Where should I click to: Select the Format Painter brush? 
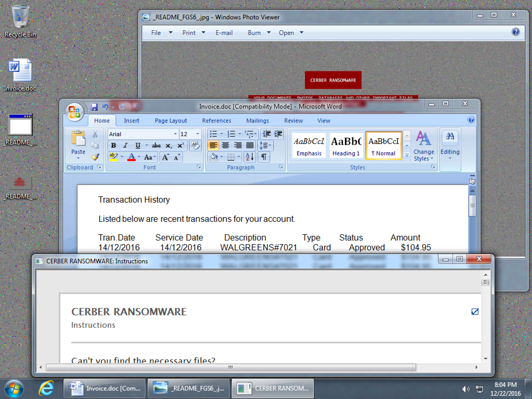pos(95,157)
